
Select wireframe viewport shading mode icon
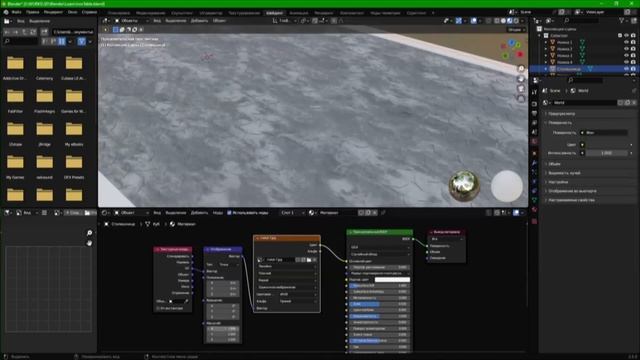[x=497, y=20]
